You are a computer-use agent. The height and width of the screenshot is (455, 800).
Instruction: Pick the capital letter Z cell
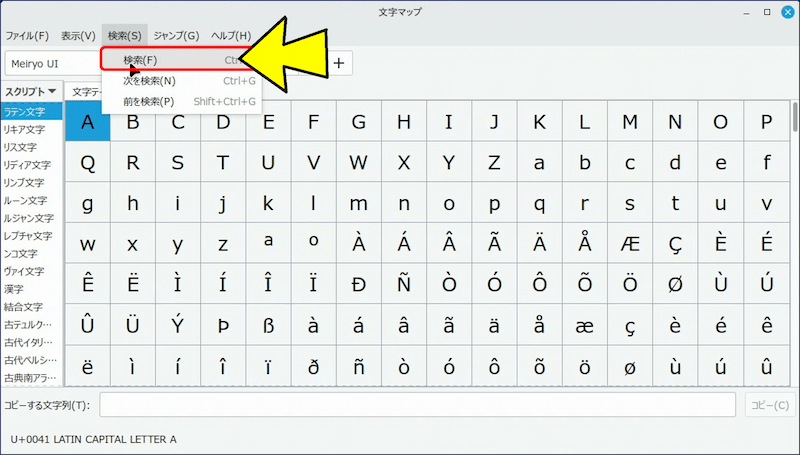coord(494,162)
